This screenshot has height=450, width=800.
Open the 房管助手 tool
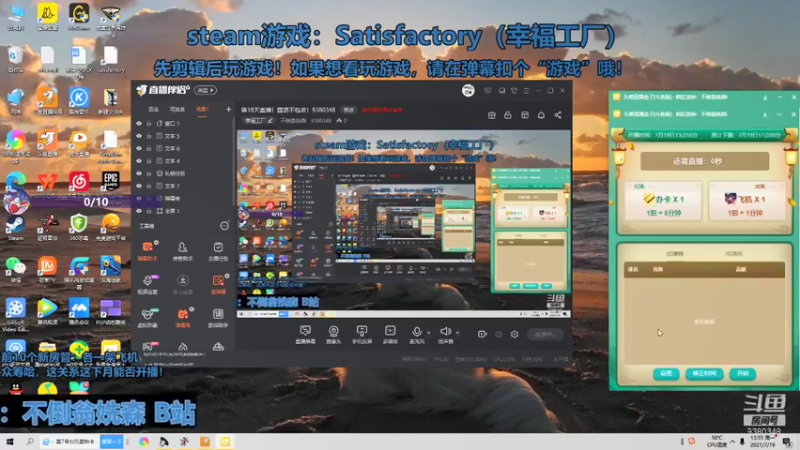coord(183,251)
